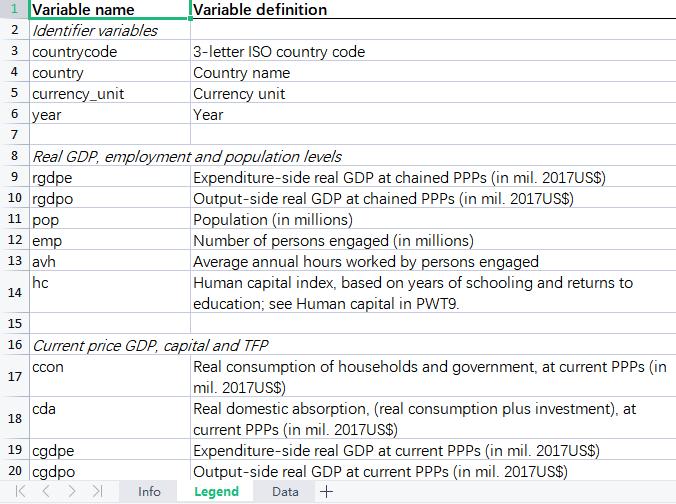Click the next sheet arrow
The width and height of the screenshot is (676, 504).
[71, 491]
